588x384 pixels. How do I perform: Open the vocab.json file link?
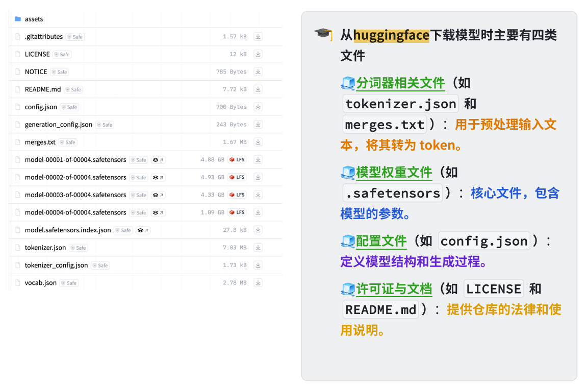pyautogui.click(x=40, y=283)
